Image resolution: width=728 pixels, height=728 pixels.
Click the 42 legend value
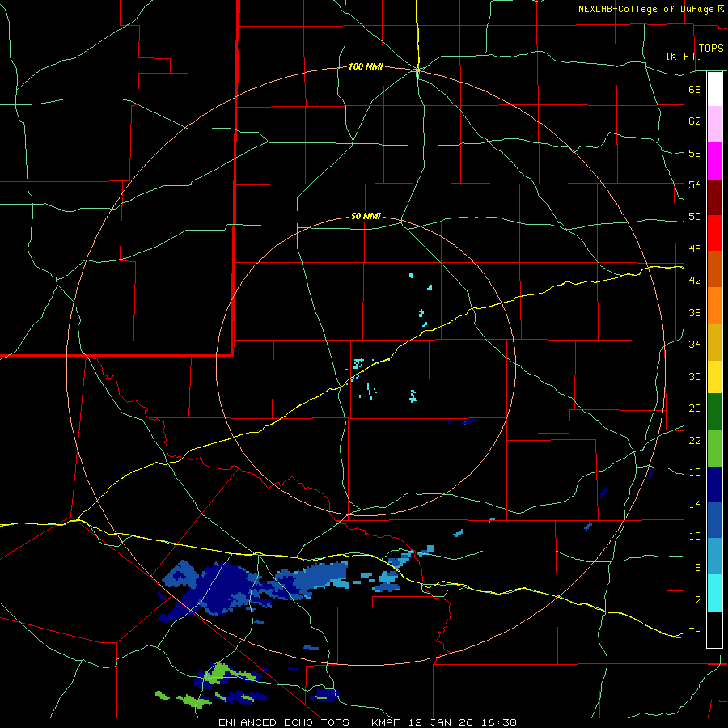(x=695, y=281)
